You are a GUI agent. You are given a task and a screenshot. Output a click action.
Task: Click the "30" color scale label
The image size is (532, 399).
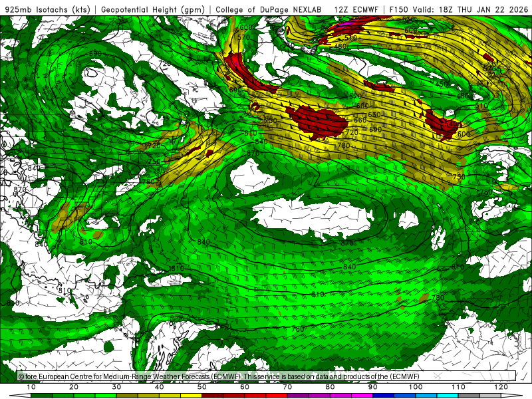[x=116, y=387]
